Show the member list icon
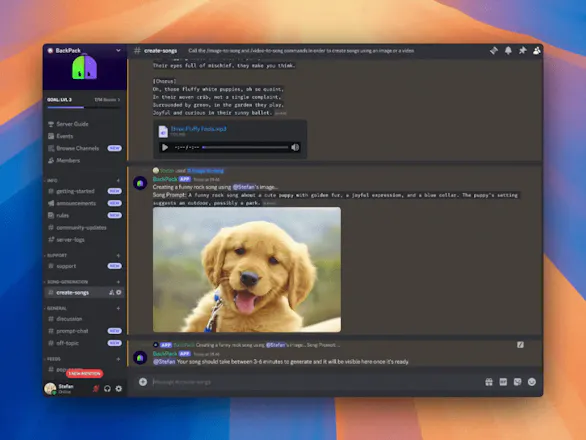Image resolution: width=586 pixels, height=440 pixels. tap(537, 50)
